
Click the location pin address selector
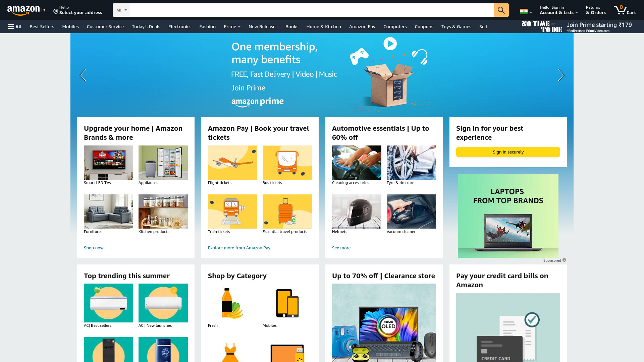click(78, 10)
